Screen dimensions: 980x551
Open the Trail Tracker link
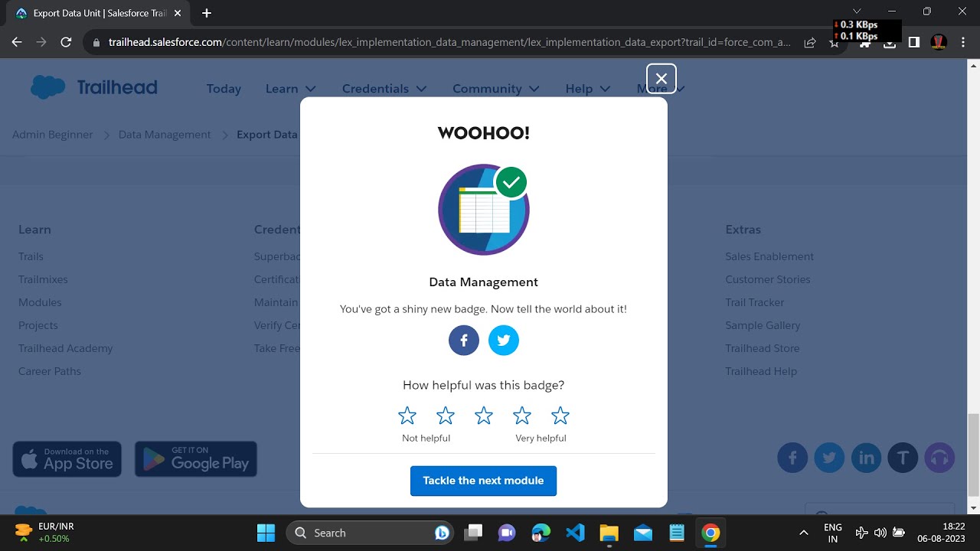pos(755,302)
